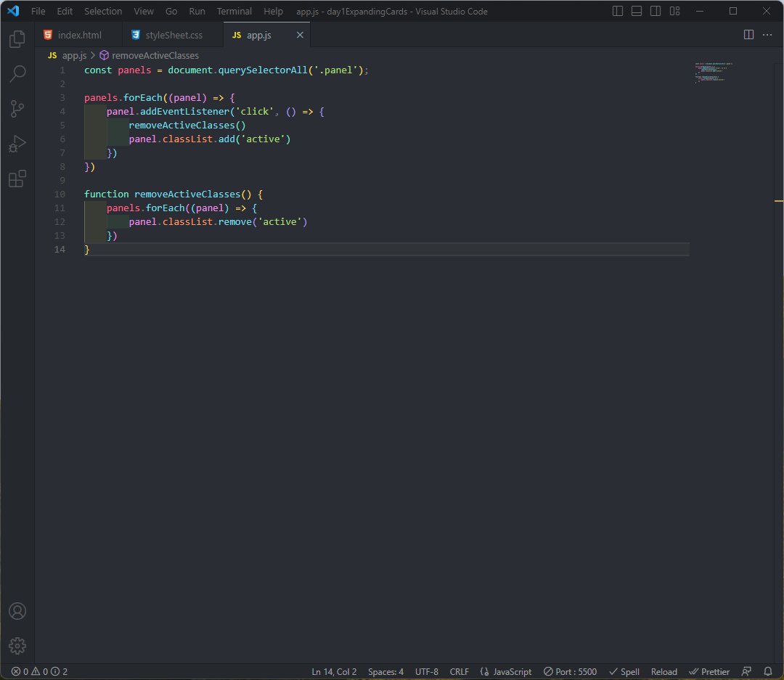Click 'addEventListener' on line 4

[x=184, y=112]
